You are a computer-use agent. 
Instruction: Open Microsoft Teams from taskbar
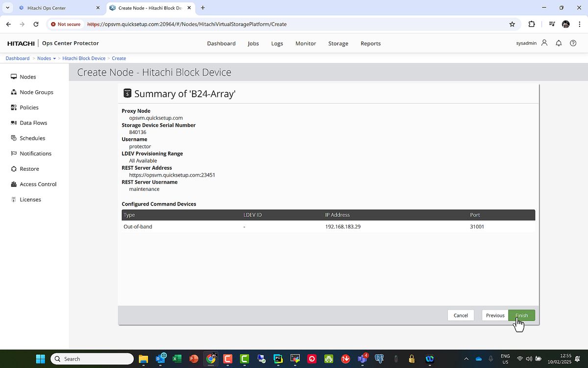click(x=362, y=359)
